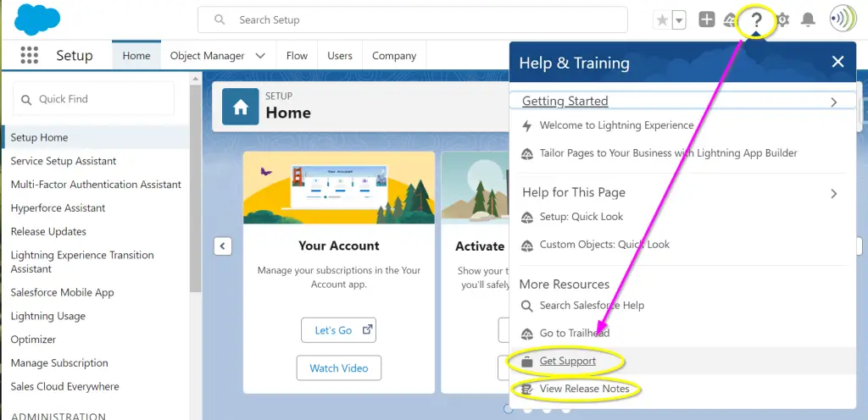Click the Watch Video button

pos(338,368)
